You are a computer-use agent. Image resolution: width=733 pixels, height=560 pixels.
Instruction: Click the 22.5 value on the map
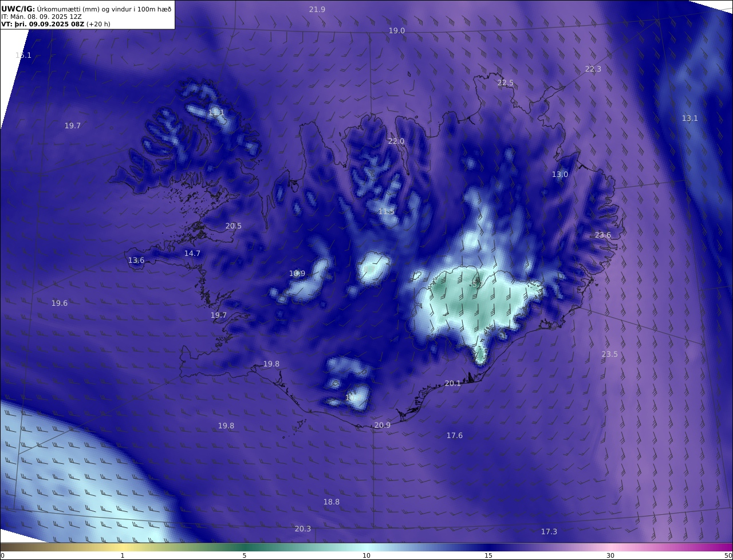[x=506, y=83]
